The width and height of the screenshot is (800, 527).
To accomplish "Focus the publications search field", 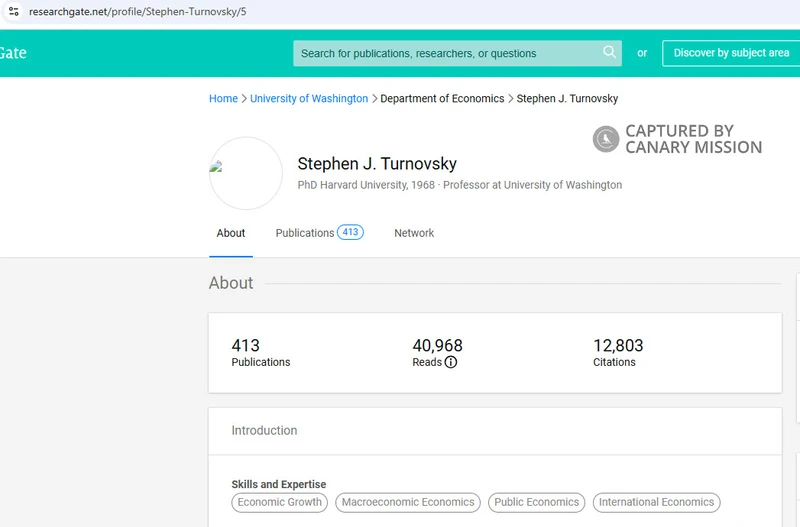I will point(457,53).
